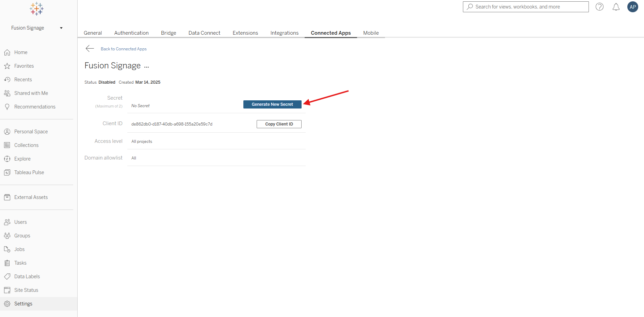This screenshot has width=644, height=317.
Task: Switch to the Authentication tab
Action: [x=131, y=33]
